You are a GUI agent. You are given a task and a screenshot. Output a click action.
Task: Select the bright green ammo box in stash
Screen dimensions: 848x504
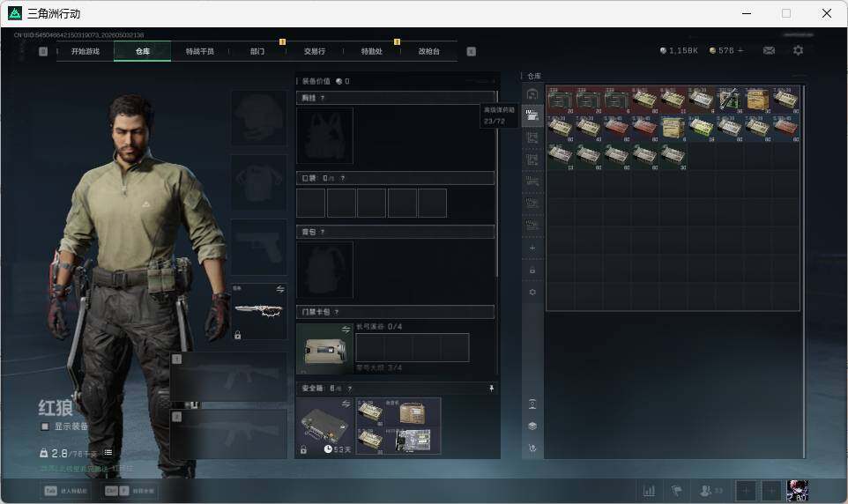click(701, 128)
